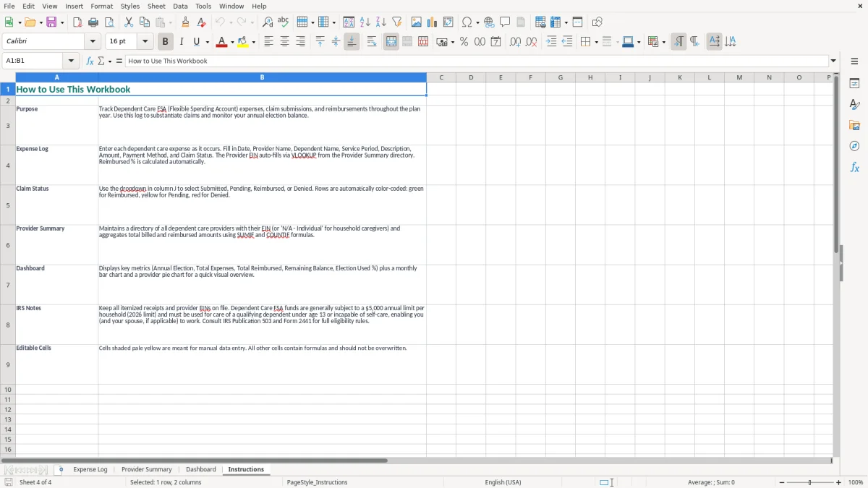Expand the Save button dropdown arrow
The image size is (868, 488).
point(62,22)
